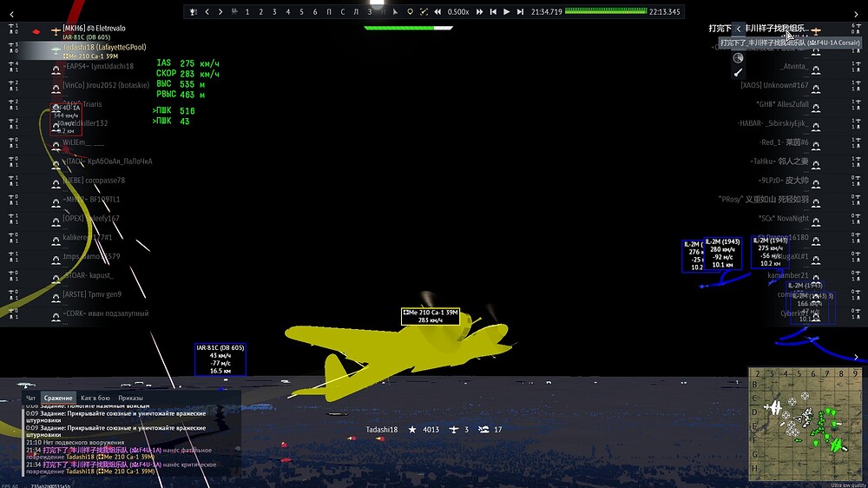Switch to the З camera mode
Image resolution: width=868 pixels, height=488 pixels.
coord(370,11)
